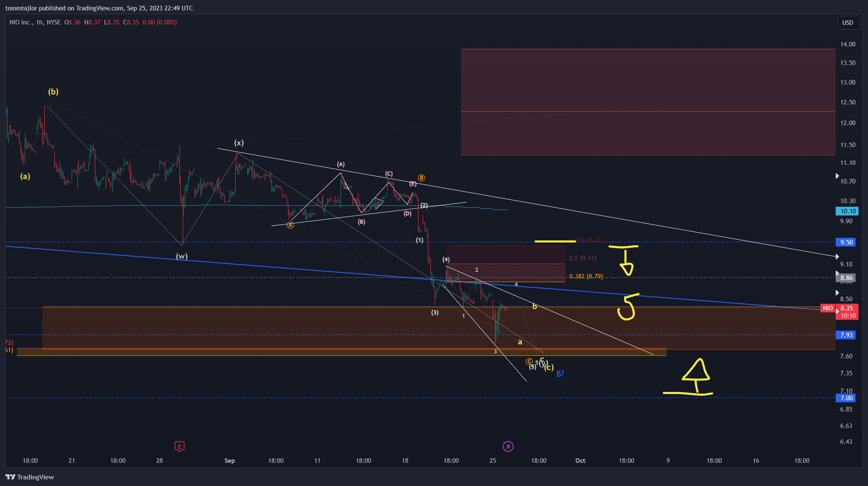This screenshot has height=486, width=868.
Task: Click the pink (B) triangle label
Action: (362, 222)
